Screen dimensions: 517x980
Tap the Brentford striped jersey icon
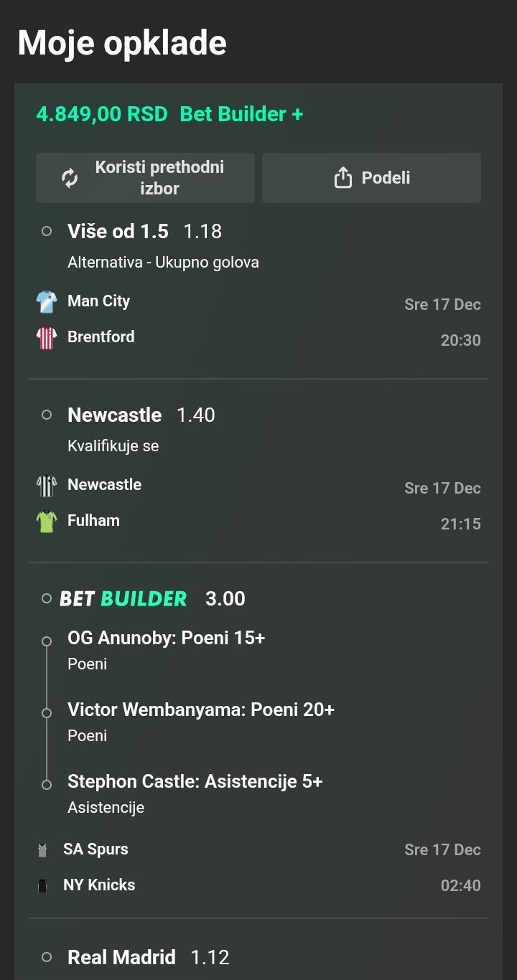[47, 338]
